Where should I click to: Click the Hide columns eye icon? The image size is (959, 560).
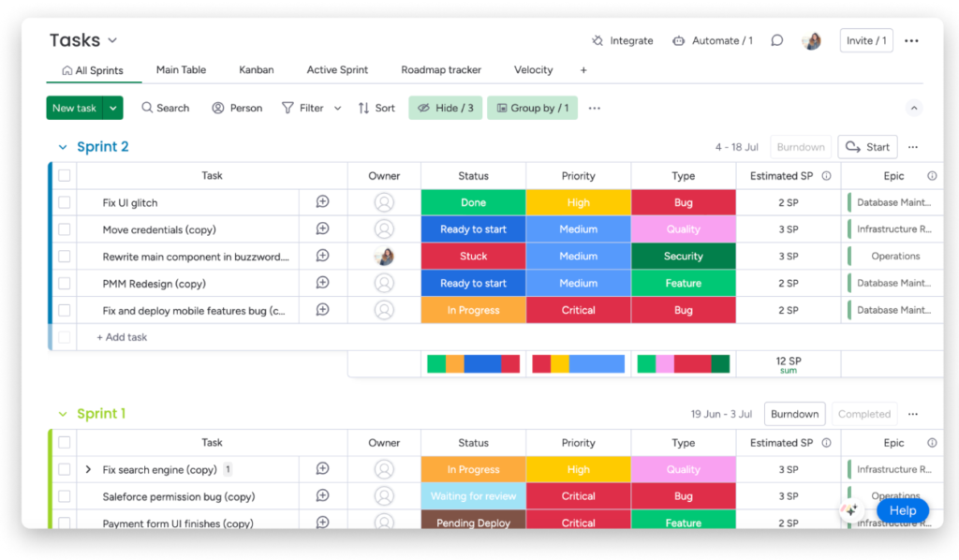point(424,108)
